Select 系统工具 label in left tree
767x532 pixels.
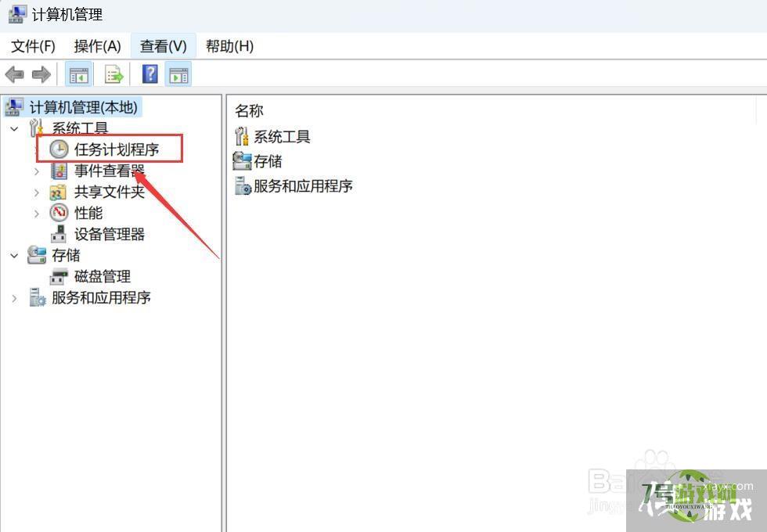[80, 128]
